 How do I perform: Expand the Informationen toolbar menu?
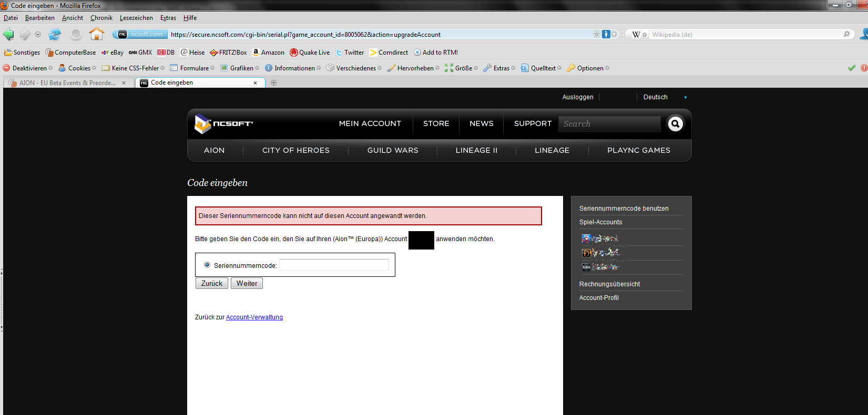click(x=293, y=68)
